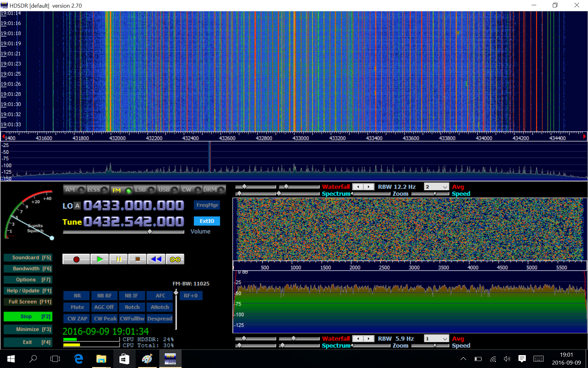The image size is (588, 368).
Task: Toggle the CW Peak filter
Action: 105,319
